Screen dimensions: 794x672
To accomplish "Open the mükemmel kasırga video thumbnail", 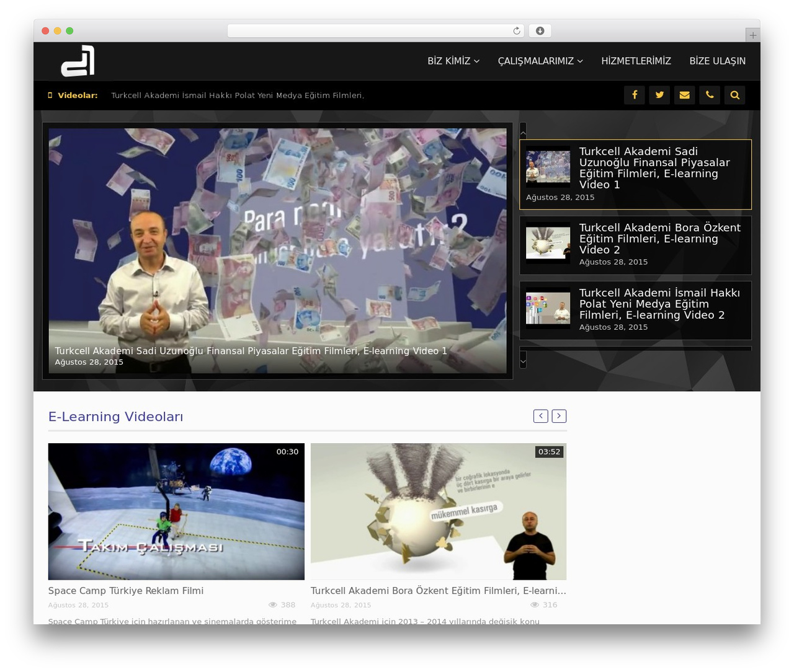I will click(439, 511).
